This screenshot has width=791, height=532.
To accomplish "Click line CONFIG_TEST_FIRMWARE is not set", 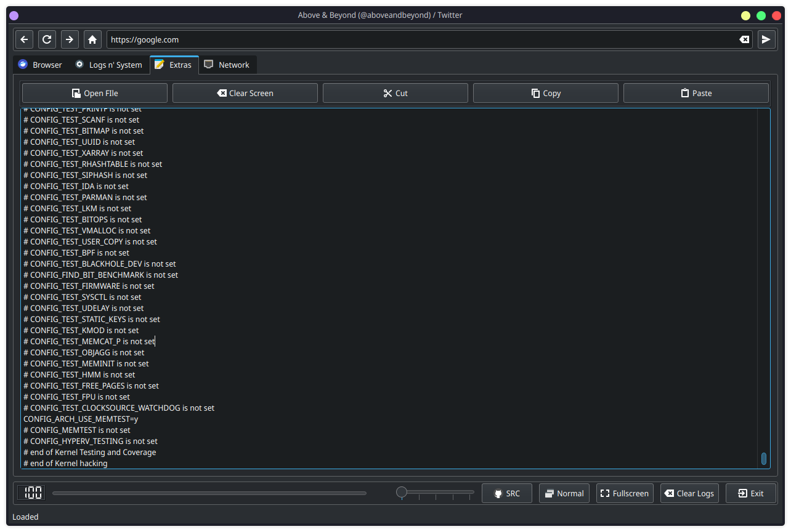I will coord(89,286).
